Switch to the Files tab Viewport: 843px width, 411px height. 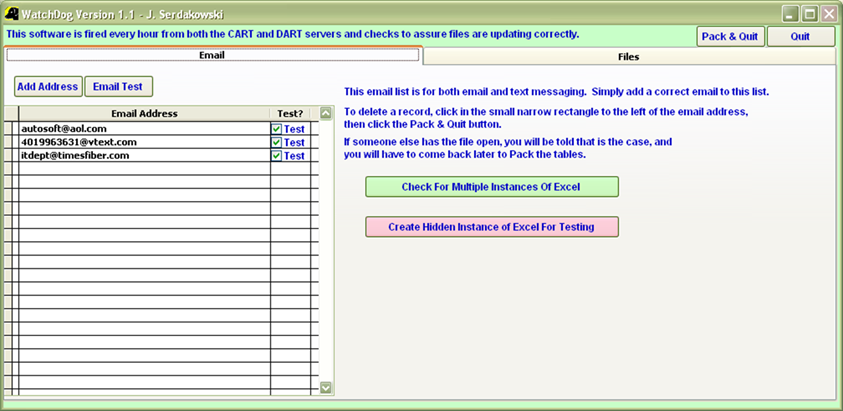(x=628, y=56)
